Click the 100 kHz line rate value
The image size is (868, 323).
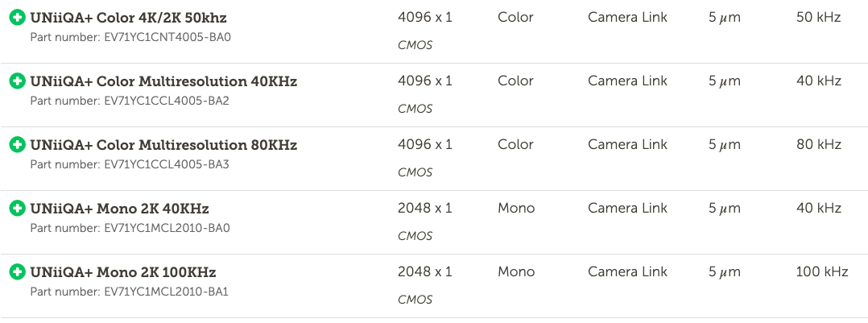[x=822, y=272]
